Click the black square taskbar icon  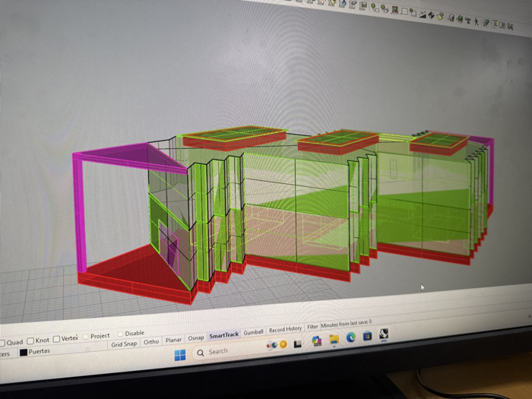click(x=298, y=344)
